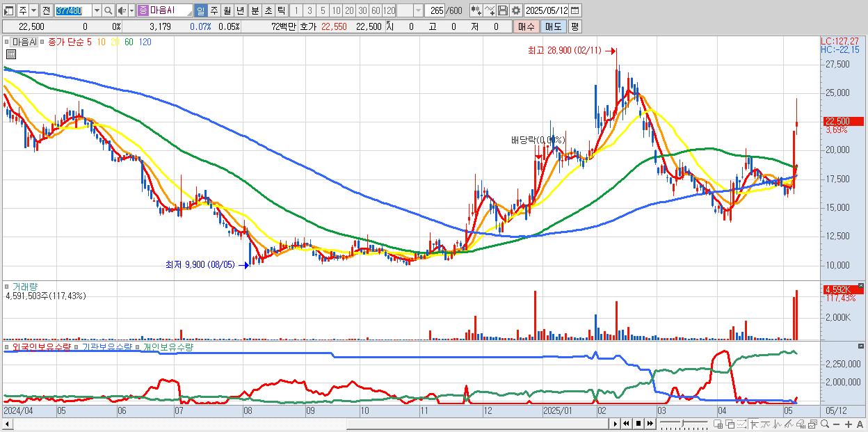Viewport: 868px width, 432px height.
Task: Choose the 1 interval button
Action: tap(296, 10)
